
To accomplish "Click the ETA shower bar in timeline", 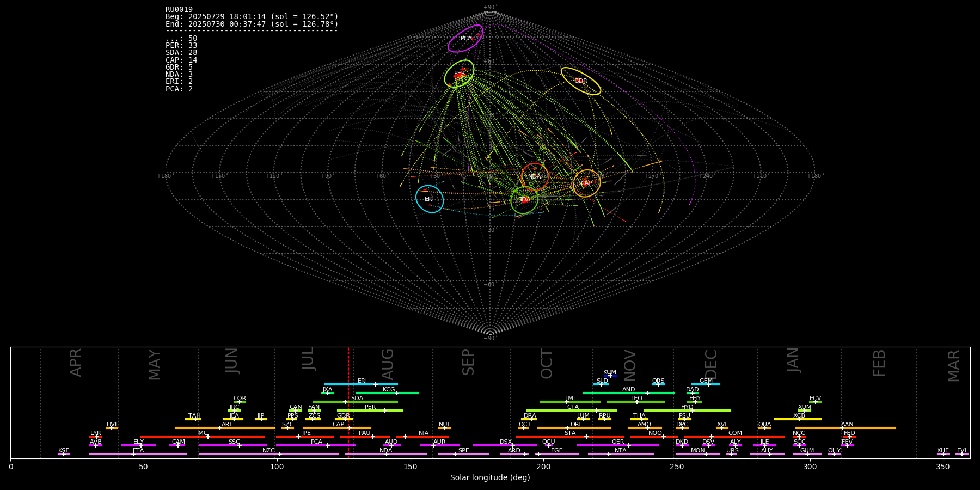I will point(138,454).
